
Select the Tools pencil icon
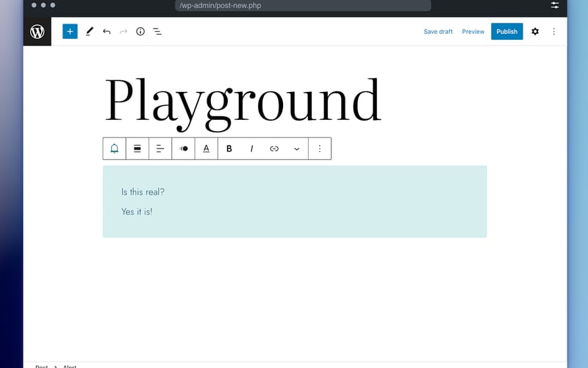pyautogui.click(x=89, y=32)
